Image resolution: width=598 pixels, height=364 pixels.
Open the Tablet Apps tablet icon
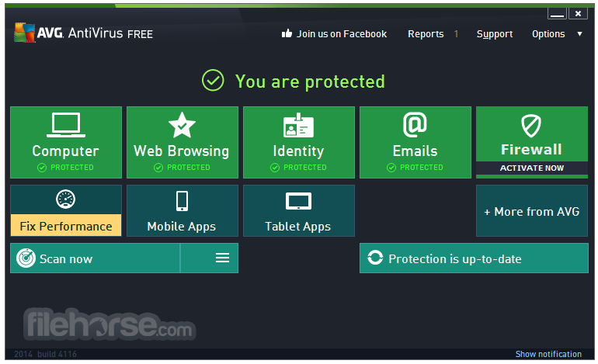point(298,202)
